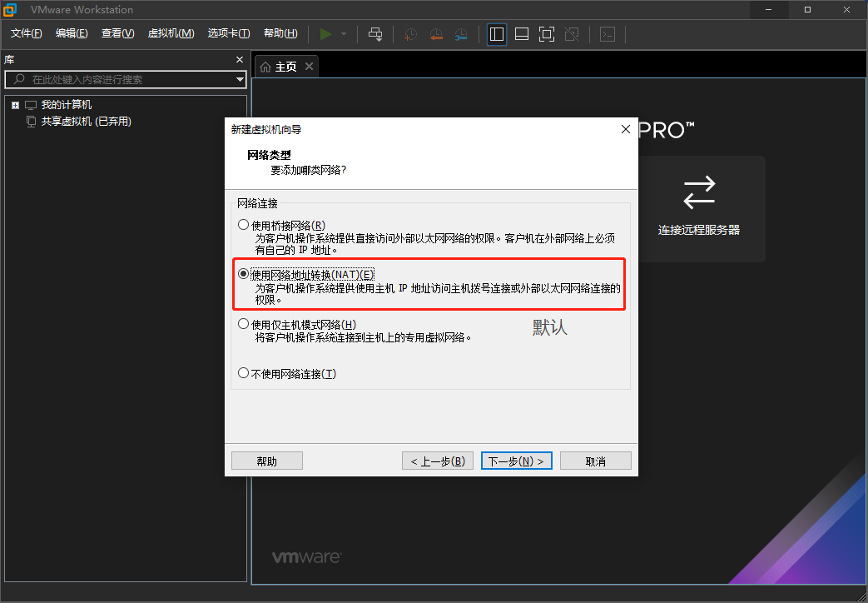
Task: Switch to the 主页 tab
Action: [285, 67]
